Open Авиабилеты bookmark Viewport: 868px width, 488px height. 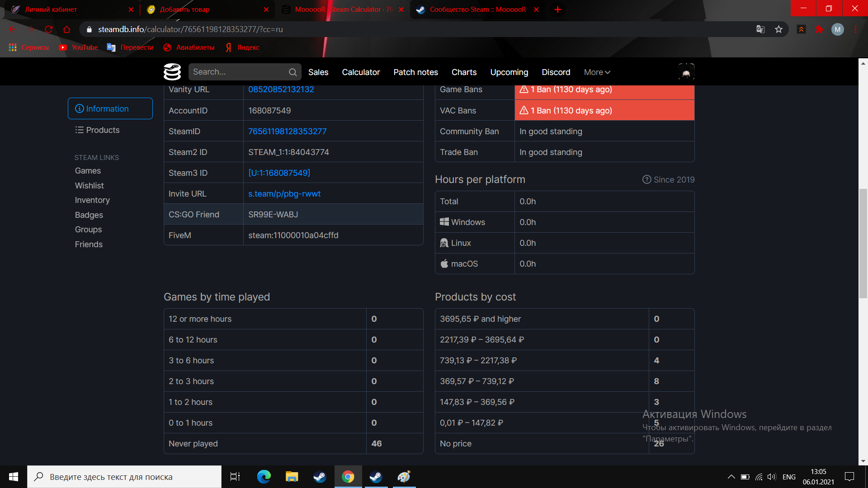[x=189, y=47]
